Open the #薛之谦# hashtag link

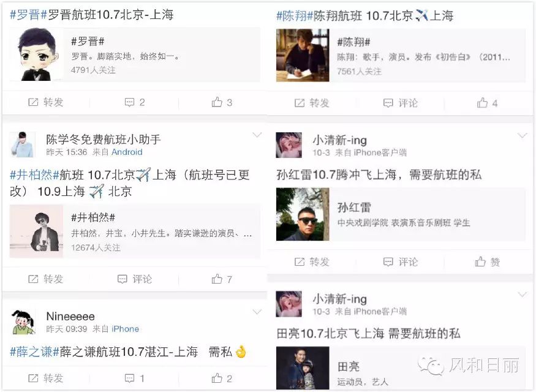(34, 352)
